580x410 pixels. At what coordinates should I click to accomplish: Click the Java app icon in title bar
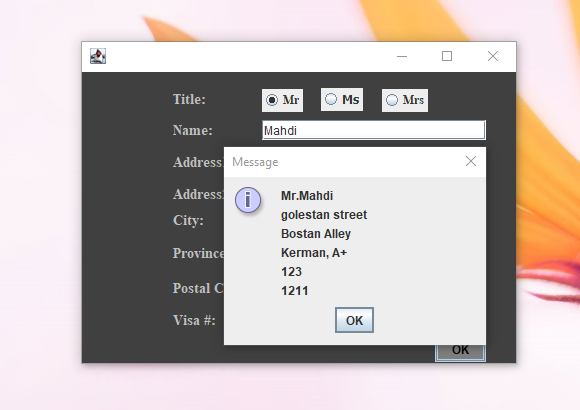pos(98,56)
